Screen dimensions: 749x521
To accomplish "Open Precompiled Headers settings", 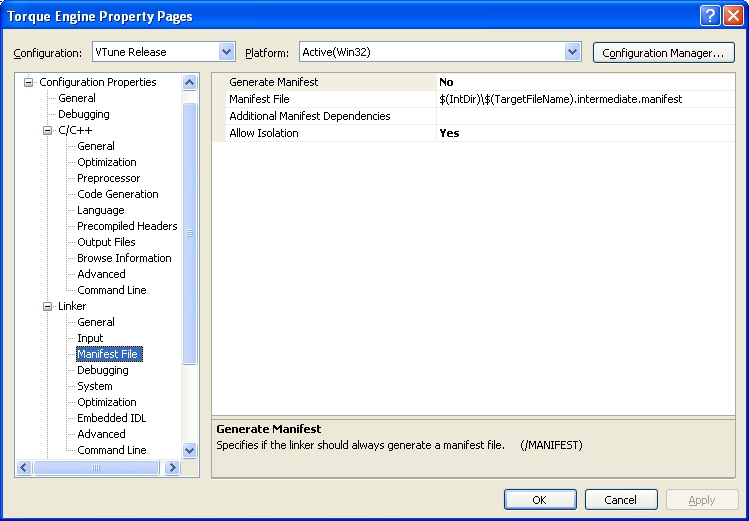I will tap(127, 226).
